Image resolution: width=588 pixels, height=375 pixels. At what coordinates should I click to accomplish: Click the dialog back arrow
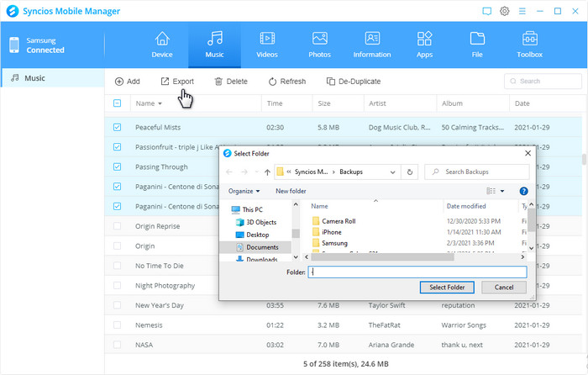point(229,172)
